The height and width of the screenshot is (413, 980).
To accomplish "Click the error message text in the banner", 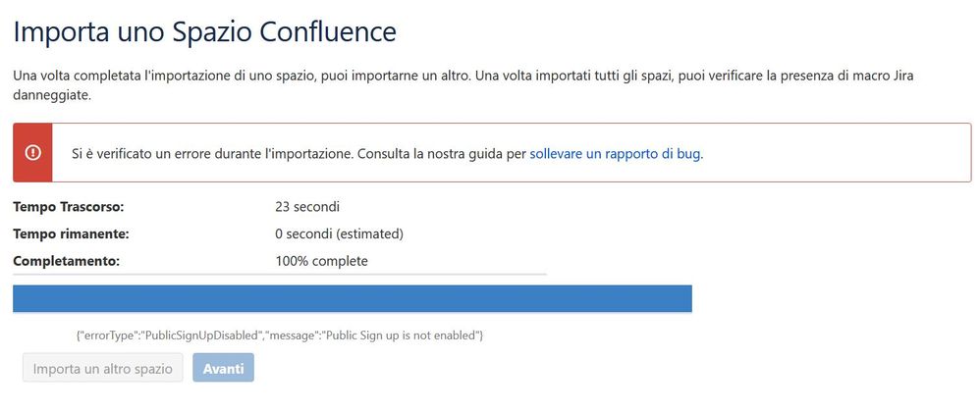I will point(388,154).
